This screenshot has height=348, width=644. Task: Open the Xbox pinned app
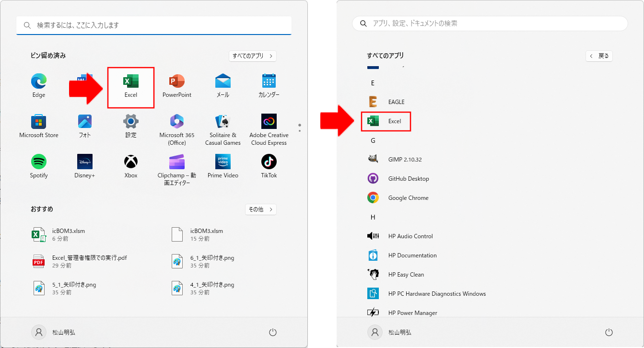[131, 166]
